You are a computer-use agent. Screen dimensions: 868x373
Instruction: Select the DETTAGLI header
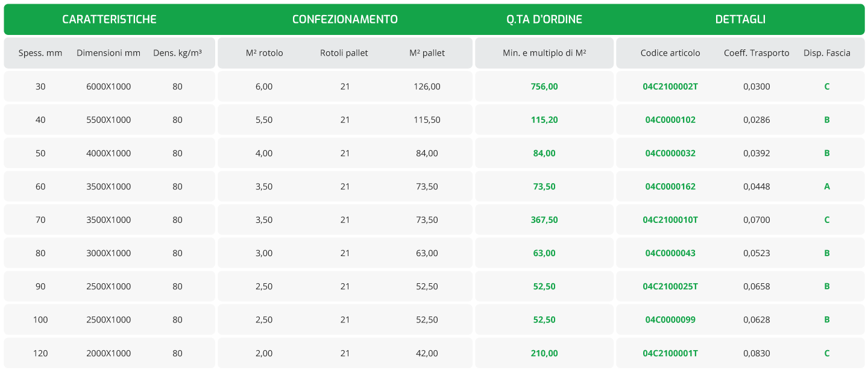pos(740,19)
